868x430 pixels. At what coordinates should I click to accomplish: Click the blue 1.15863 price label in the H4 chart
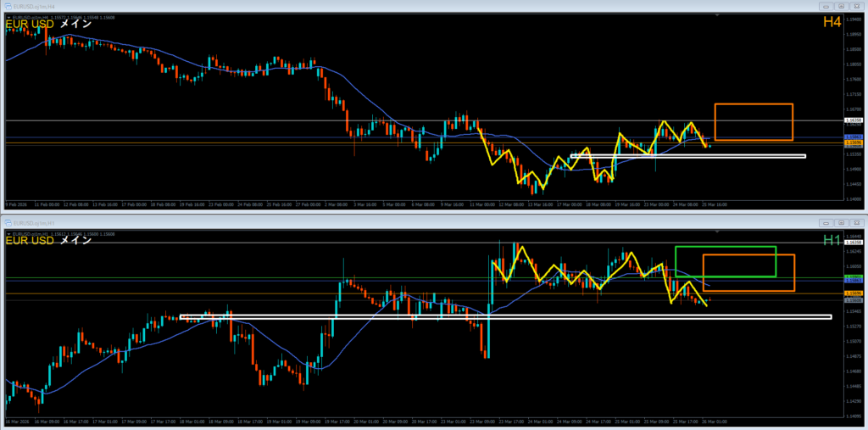[853, 137]
